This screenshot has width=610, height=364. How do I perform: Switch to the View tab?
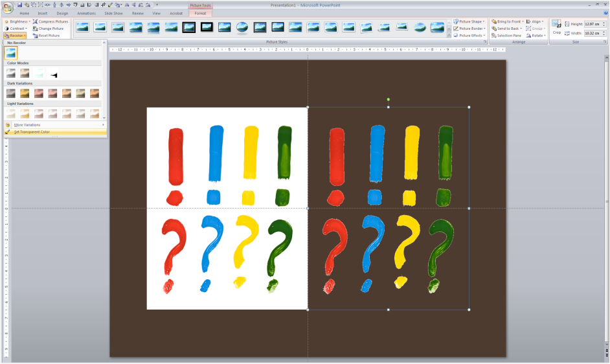point(157,13)
